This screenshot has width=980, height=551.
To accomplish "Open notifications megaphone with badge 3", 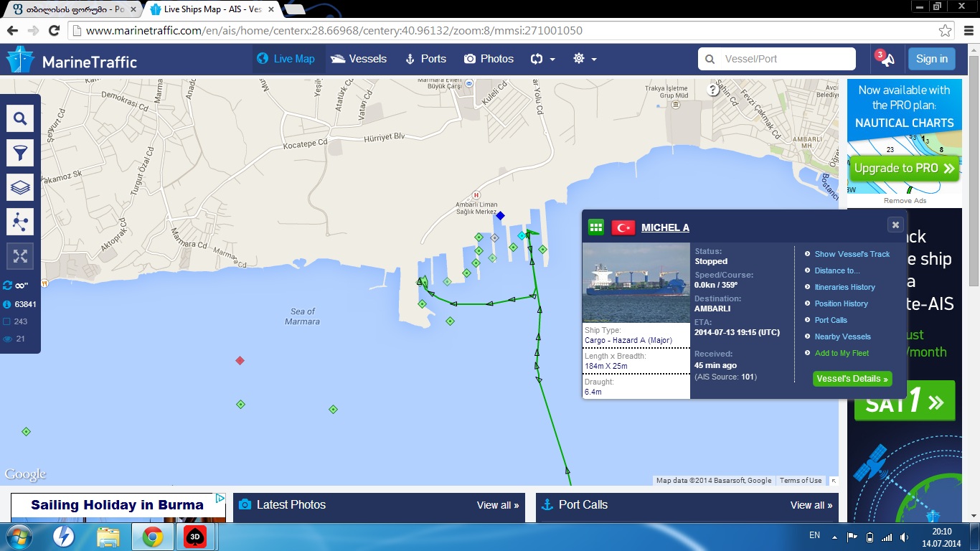I will pyautogui.click(x=885, y=59).
